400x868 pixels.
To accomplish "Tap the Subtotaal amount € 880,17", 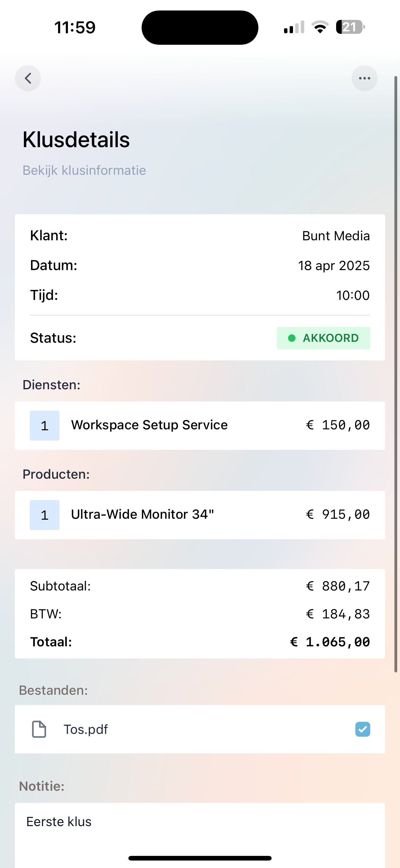I will coord(338,586).
